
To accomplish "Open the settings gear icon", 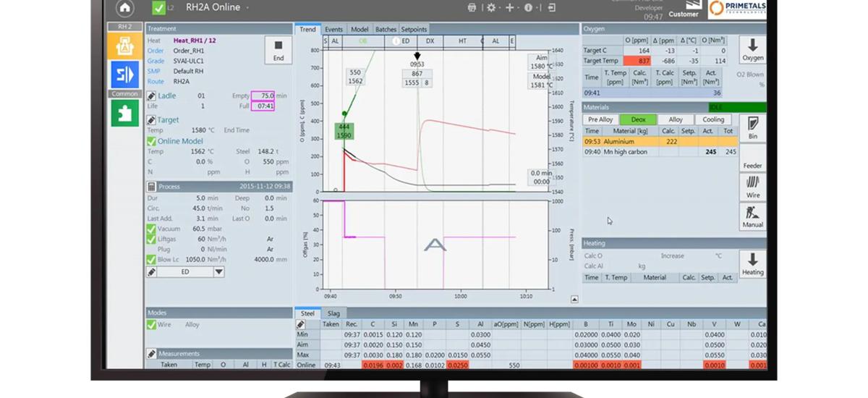I will [491, 8].
